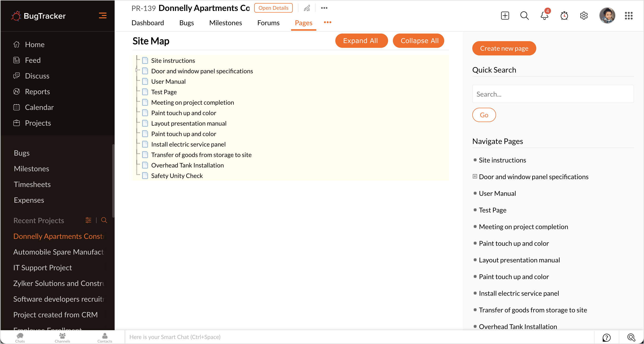Viewport: 644px width, 344px height.
Task: Click the top bar search magnifier
Action: point(524,16)
